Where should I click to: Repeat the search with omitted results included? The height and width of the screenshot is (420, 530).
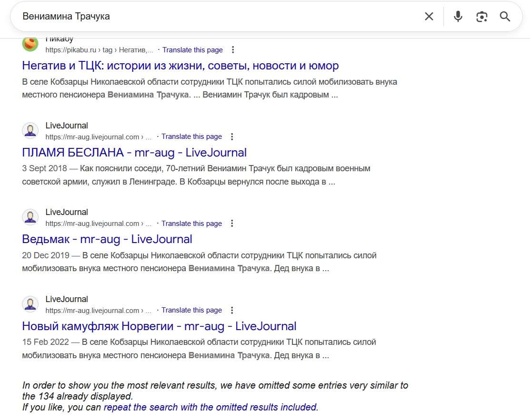click(210, 407)
